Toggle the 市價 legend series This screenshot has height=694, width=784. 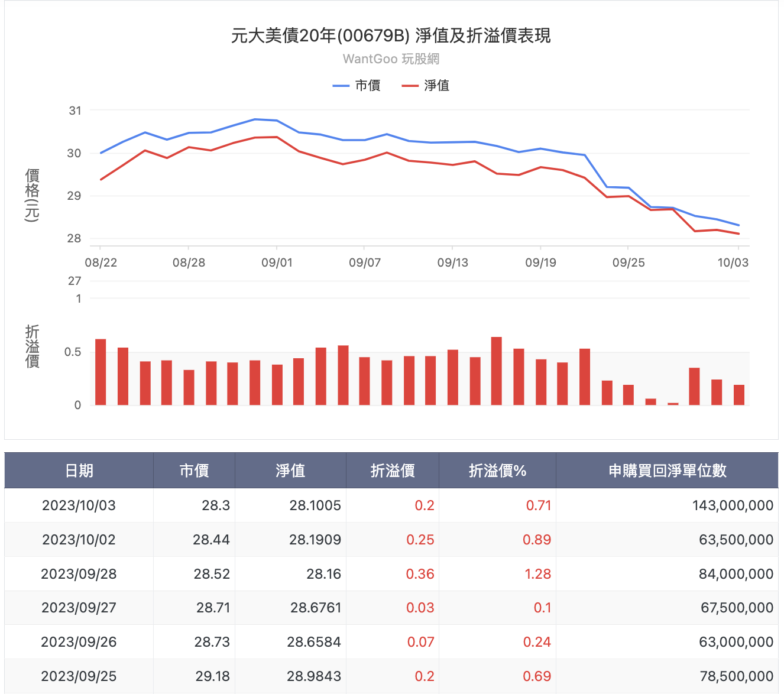click(x=357, y=86)
